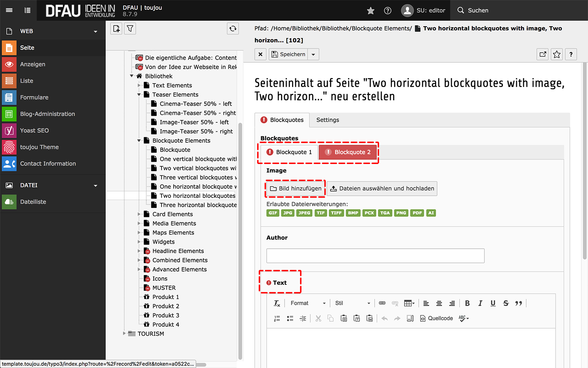Open the Yoast SEO module
The width and height of the screenshot is (588, 368).
pos(53,131)
